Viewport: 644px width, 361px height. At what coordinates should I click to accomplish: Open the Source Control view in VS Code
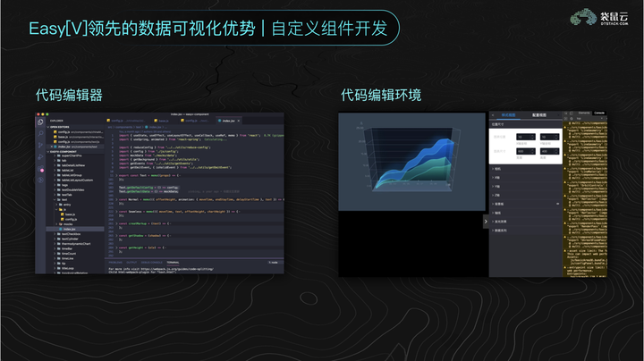[x=40, y=145]
